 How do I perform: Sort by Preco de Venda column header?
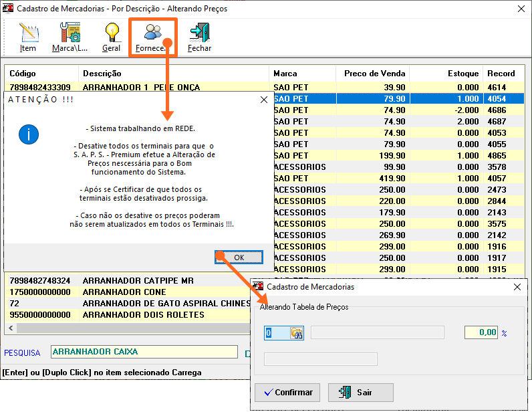(373, 74)
